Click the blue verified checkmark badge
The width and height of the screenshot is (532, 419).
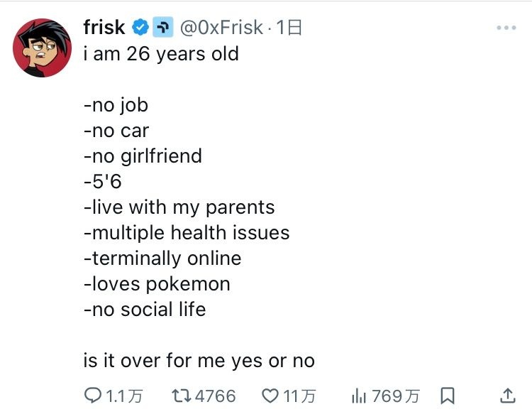pyautogui.click(x=141, y=28)
